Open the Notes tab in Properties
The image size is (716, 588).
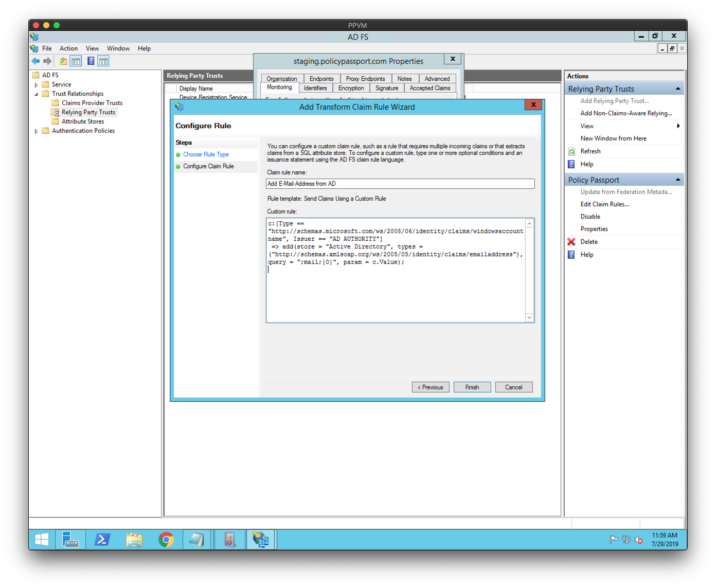pyautogui.click(x=405, y=79)
